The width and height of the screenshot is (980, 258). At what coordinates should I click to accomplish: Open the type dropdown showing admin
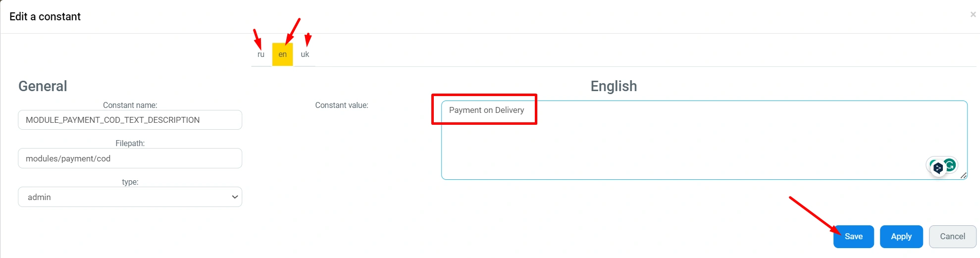[130, 197]
